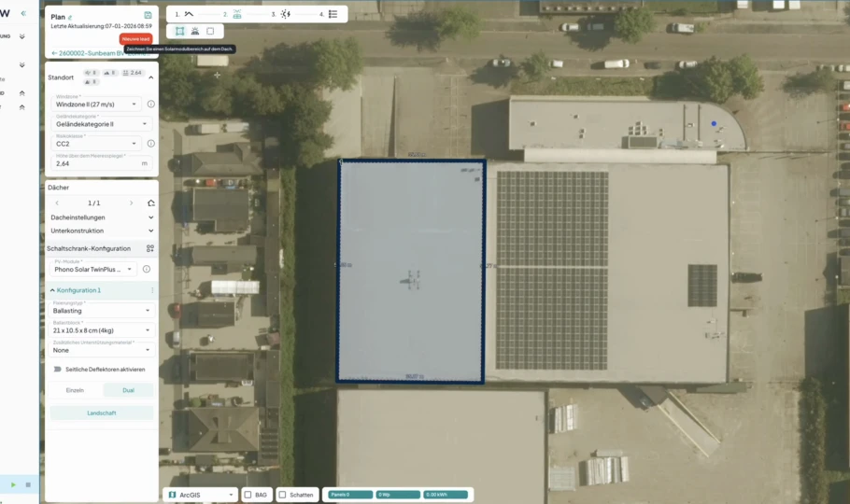850x504 pixels.
Task: Check the Schatten checkbox
Action: tap(283, 495)
